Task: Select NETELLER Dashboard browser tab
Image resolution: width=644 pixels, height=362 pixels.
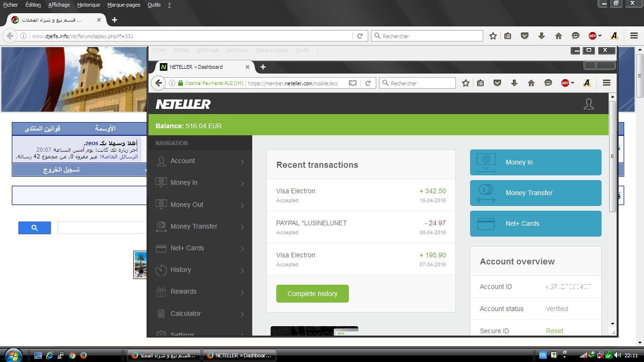Action: point(205,67)
